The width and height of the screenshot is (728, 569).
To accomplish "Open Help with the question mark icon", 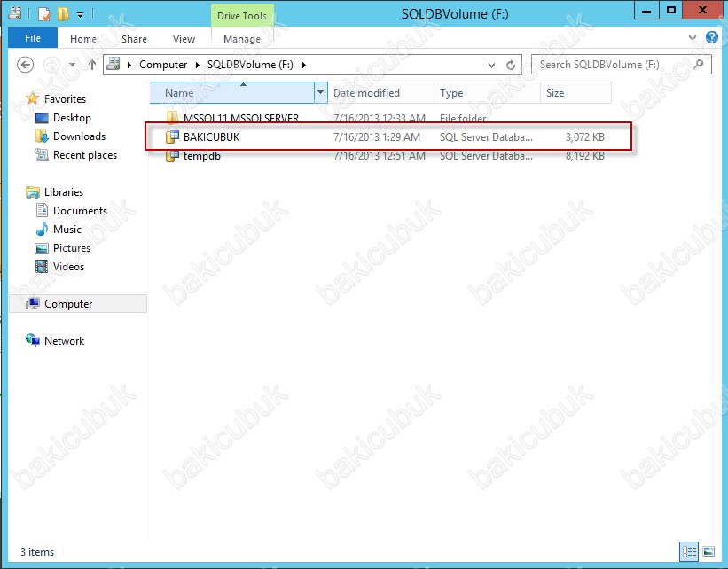I will pyautogui.click(x=711, y=37).
